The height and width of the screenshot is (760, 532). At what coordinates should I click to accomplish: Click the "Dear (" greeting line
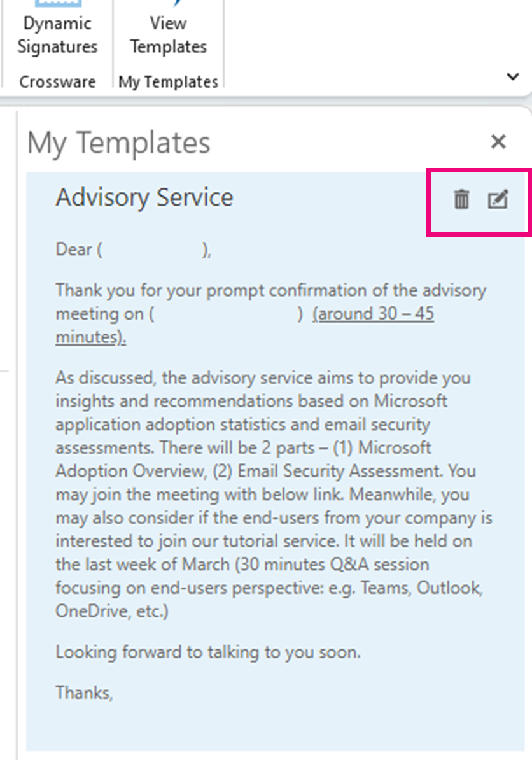click(x=79, y=250)
